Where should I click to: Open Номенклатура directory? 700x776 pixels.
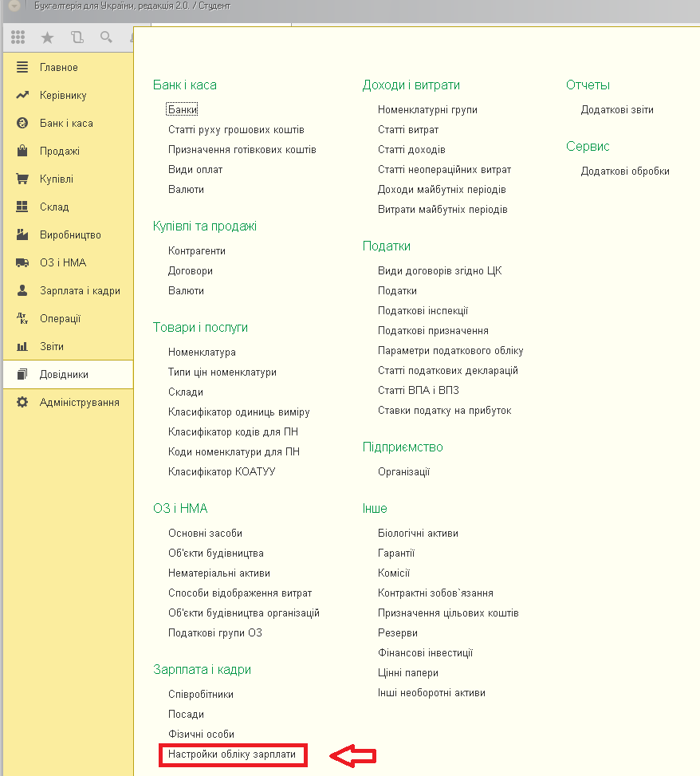click(x=202, y=353)
